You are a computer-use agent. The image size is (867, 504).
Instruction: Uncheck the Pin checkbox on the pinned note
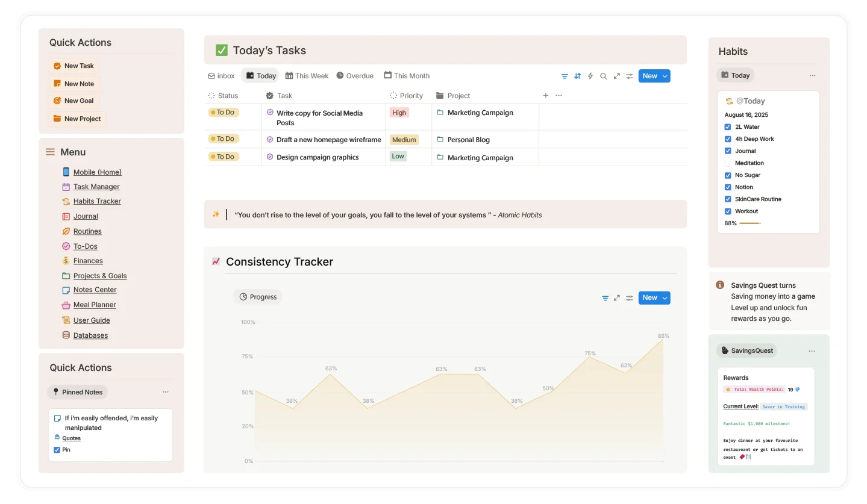(57, 450)
